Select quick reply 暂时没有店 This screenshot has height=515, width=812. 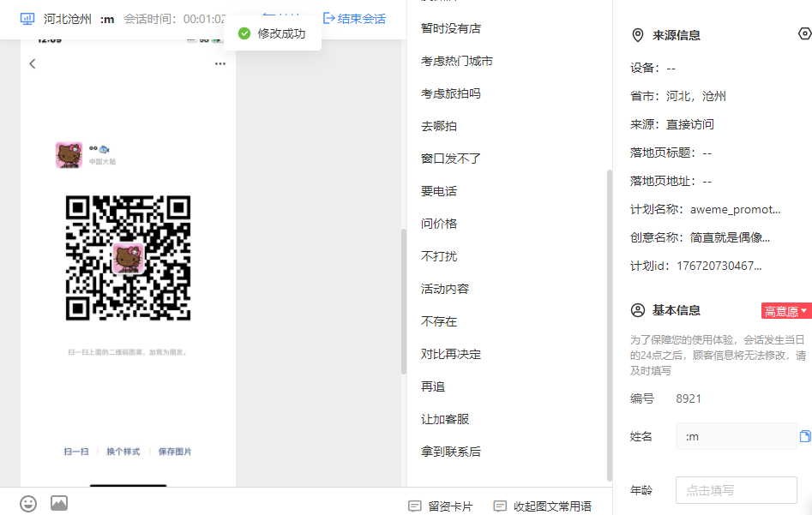point(451,28)
